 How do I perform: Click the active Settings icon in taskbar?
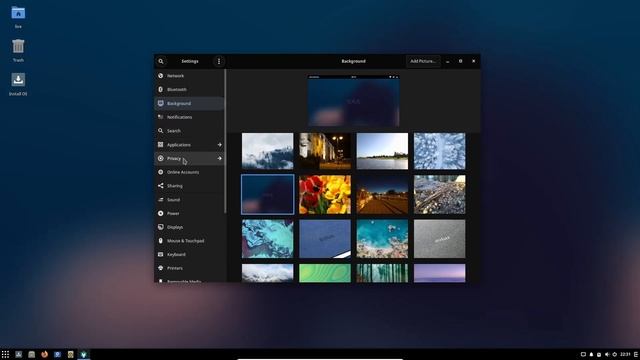tap(83, 354)
